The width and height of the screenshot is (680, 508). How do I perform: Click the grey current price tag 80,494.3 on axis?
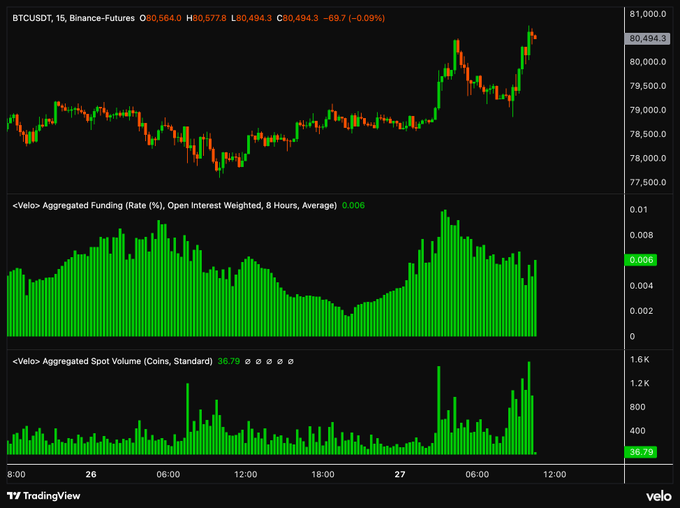[x=647, y=39]
